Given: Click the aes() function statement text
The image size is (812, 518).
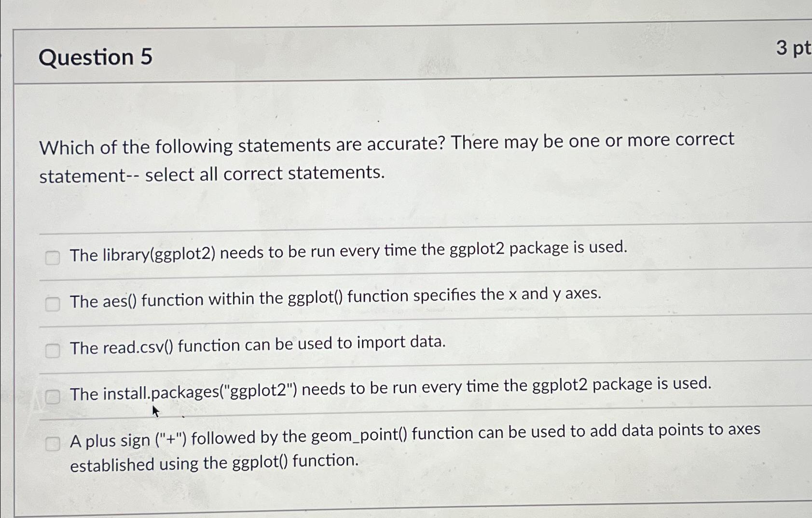Looking at the screenshot, I should (x=335, y=298).
